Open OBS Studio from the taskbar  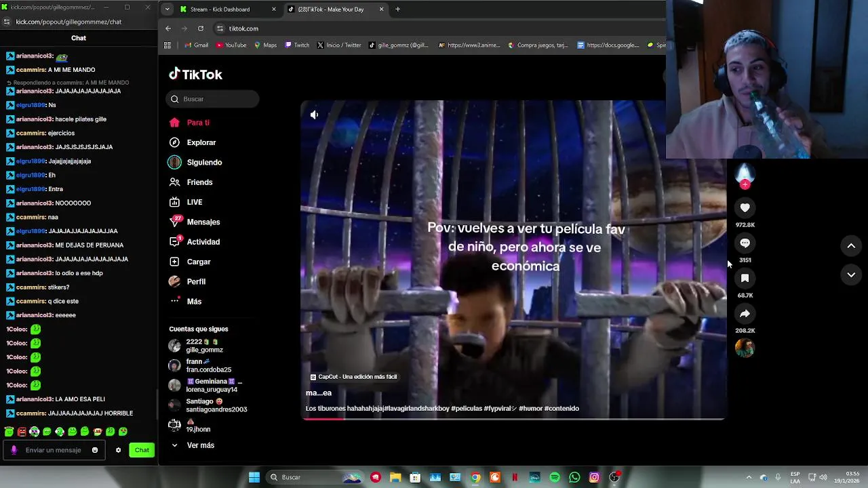pyautogui.click(x=614, y=477)
